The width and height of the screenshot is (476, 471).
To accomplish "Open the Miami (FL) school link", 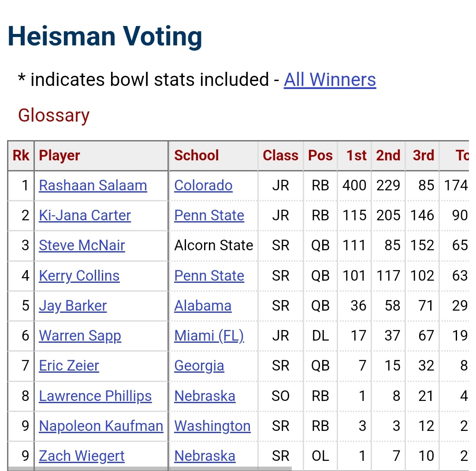I will pos(209,336).
